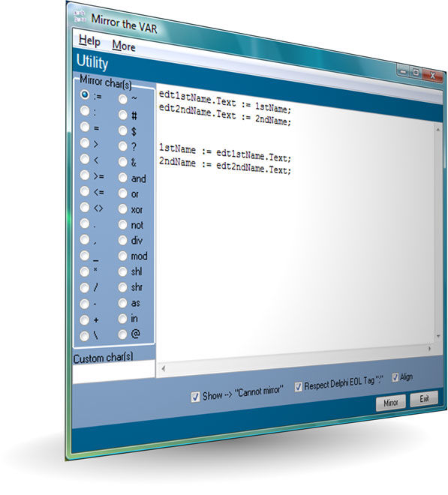Viewport: 448px width, 495px height.
Task: Toggle Respect Delphi EOL Tag checkbox
Action: coord(298,387)
